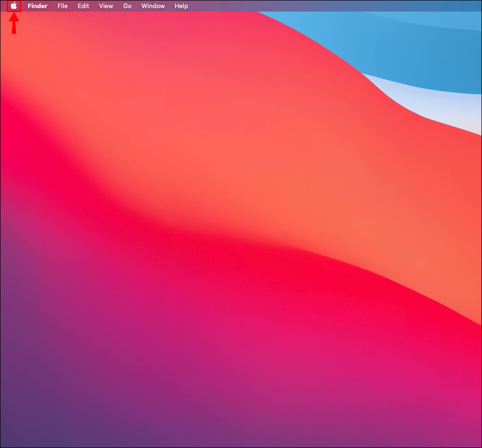482x448 pixels.
Task: Open the Finder application menu
Action: click(x=37, y=6)
